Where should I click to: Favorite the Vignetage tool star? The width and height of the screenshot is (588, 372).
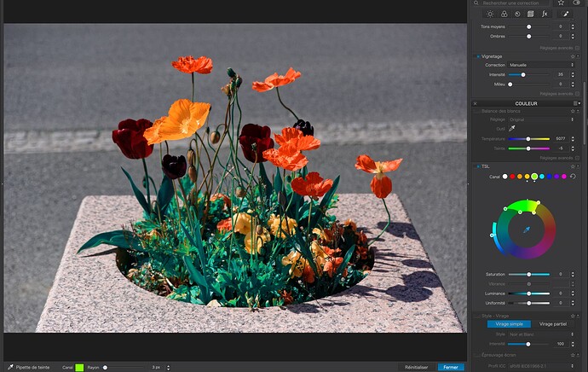(573, 56)
